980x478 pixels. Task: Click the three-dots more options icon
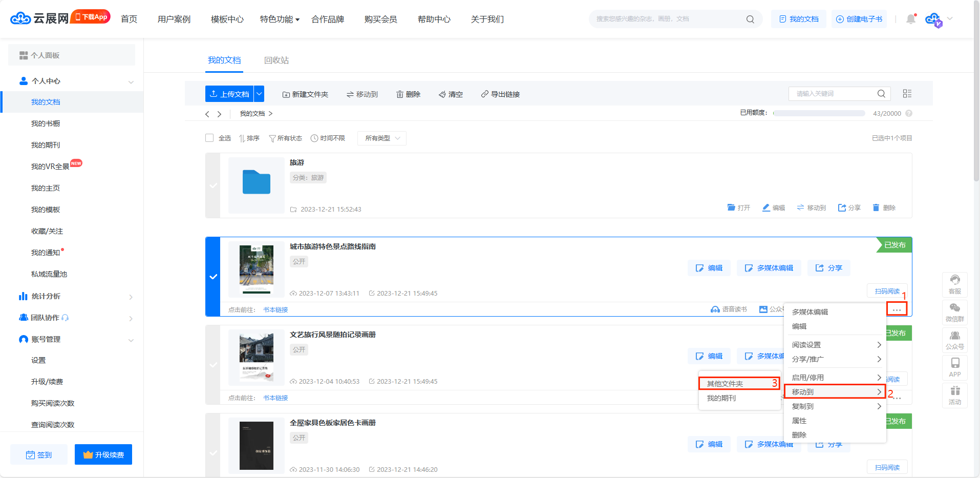tap(897, 309)
